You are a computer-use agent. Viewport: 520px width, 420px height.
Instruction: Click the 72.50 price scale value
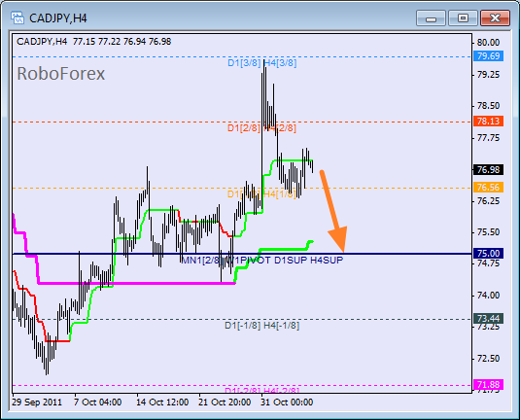(x=488, y=359)
